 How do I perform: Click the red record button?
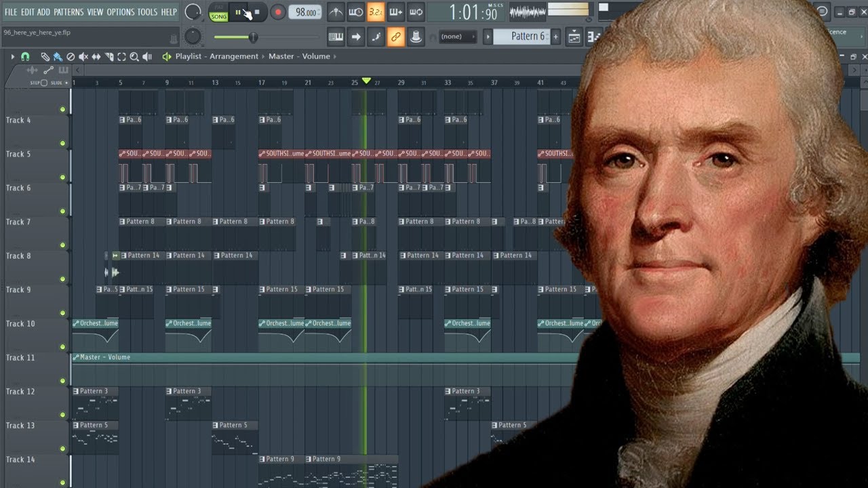(278, 12)
